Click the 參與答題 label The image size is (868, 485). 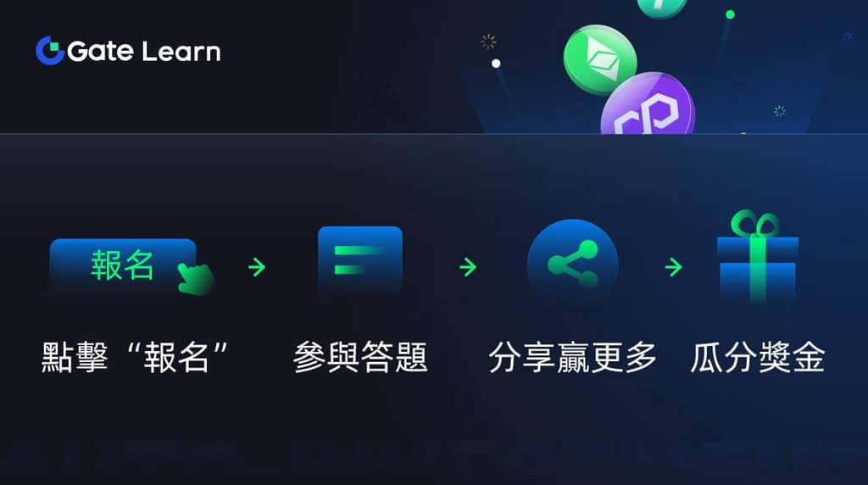pyautogui.click(x=360, y=357)
